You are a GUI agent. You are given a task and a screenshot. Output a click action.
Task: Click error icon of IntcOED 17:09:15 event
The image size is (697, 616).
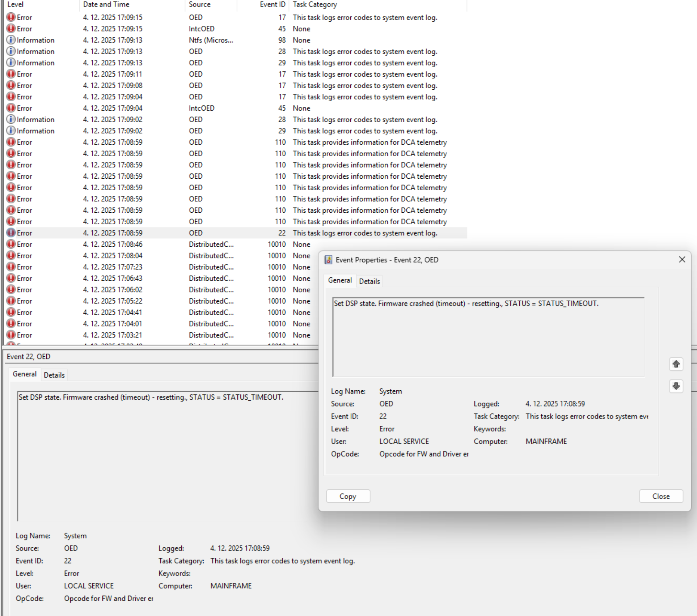pos(11,29)
